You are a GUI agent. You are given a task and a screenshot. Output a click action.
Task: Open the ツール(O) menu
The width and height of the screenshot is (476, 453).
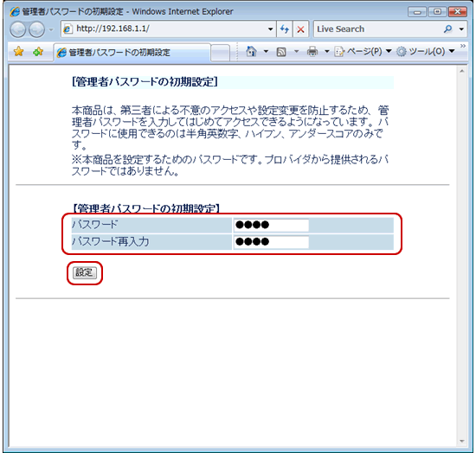(x=426, y=51)
